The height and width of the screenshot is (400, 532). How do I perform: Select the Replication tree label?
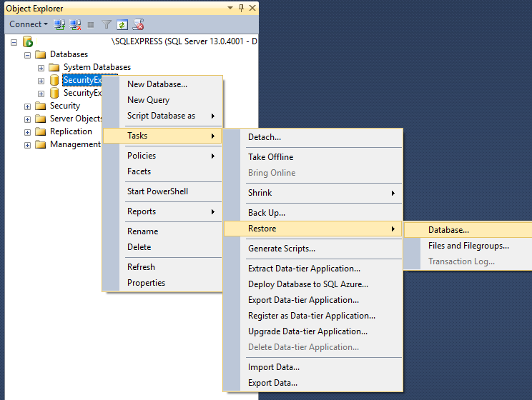click(x=71, y=131)
